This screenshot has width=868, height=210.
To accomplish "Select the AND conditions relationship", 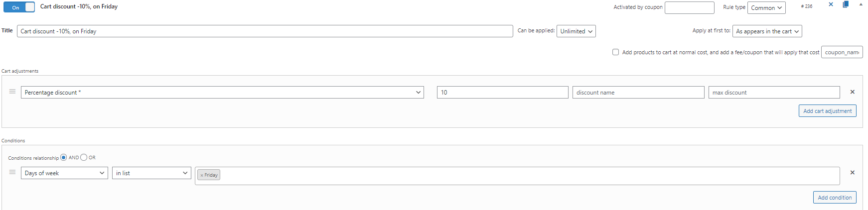I will (63, 157).
